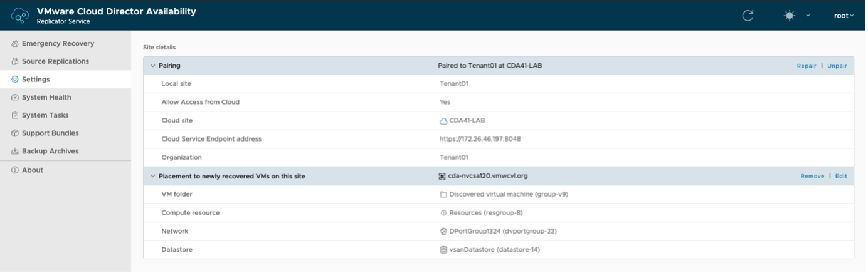
Task: Click Edit for placement settings
Action: pyautogui.click(x=840, y=177)
